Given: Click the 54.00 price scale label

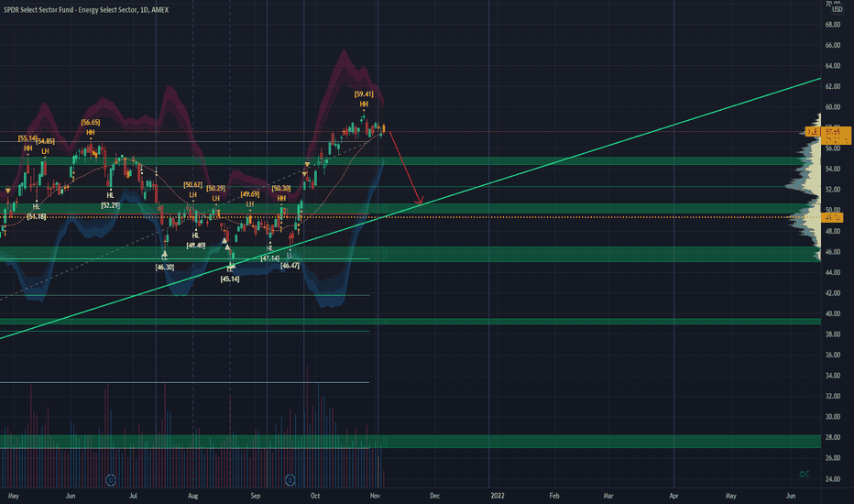Looking at the screenshot, I should 832,169.
